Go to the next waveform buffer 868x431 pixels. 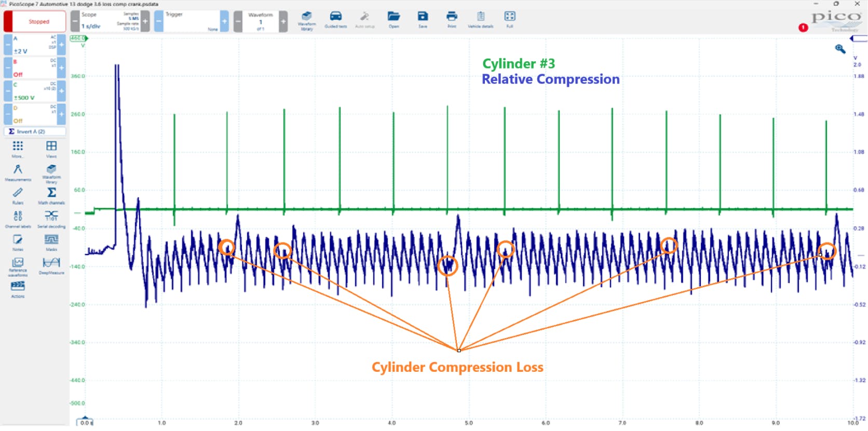click(283, 21)
